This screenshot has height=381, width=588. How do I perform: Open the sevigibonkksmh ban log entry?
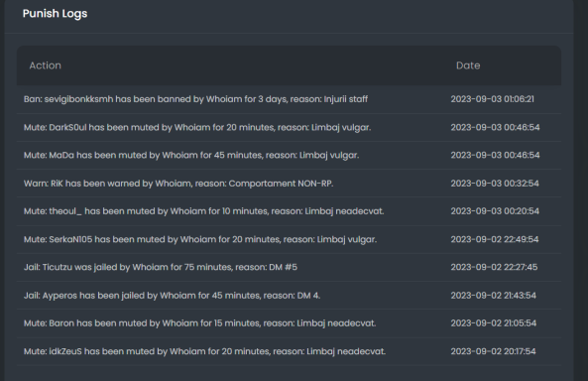[x=289, y=99]
